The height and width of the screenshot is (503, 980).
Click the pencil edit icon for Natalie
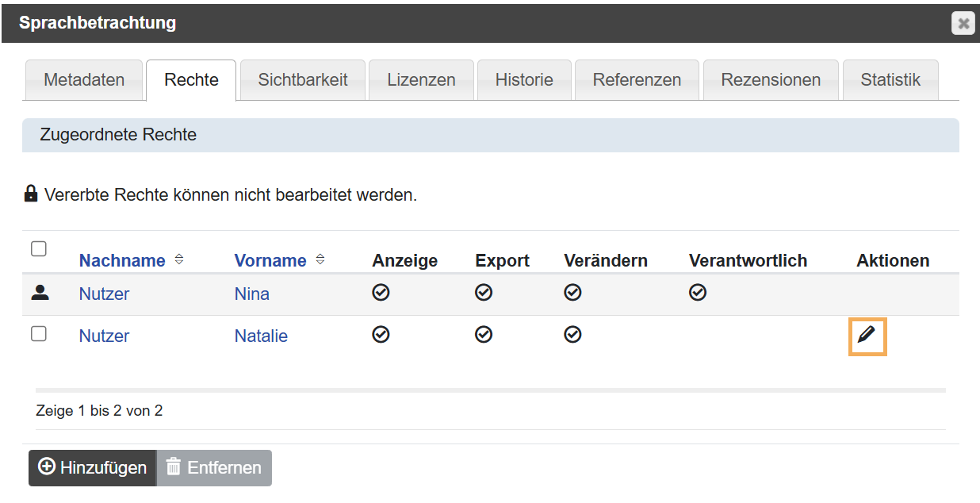click(x=867, y=336)
